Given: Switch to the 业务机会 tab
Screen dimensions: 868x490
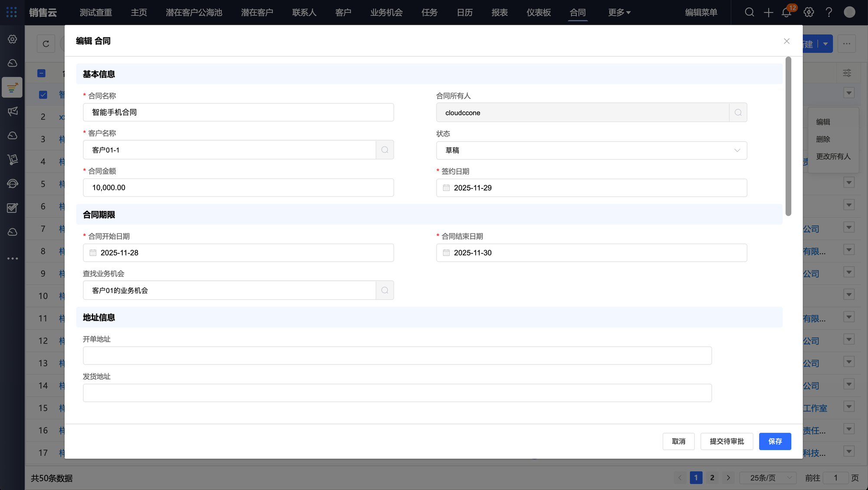Looking at the screenshot, I should 386,13.
